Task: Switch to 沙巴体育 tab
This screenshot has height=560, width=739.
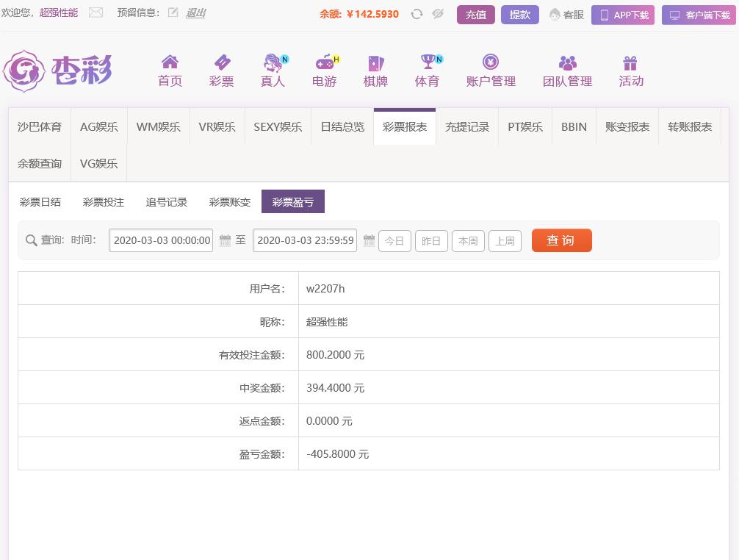Action: tap(40, 127)
